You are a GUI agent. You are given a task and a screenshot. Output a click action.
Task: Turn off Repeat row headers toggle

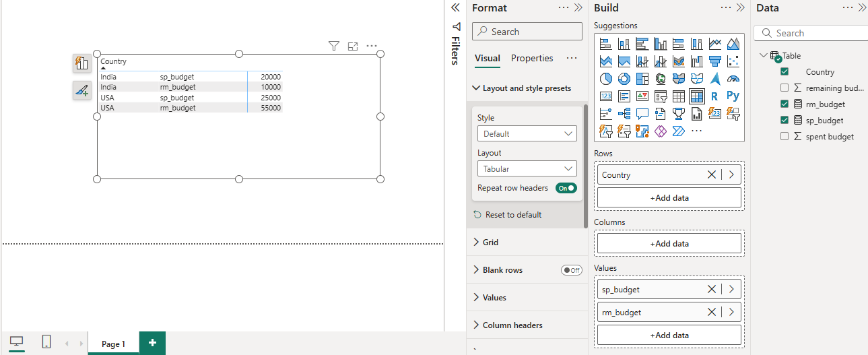(x=566, y=188)
